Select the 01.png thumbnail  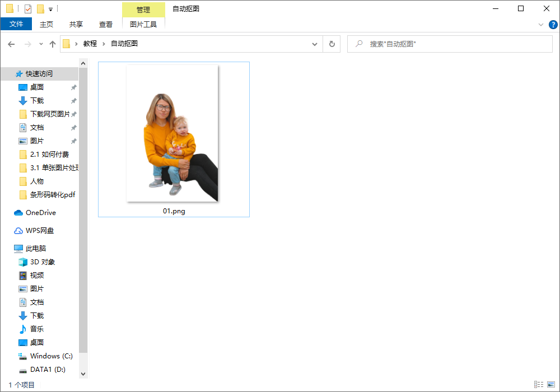click(173, 139)
